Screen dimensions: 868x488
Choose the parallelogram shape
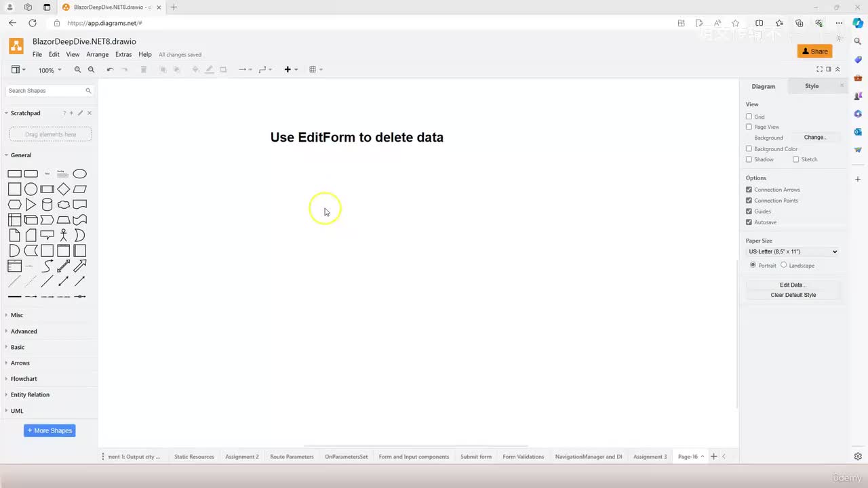click(x=80, y=189)
